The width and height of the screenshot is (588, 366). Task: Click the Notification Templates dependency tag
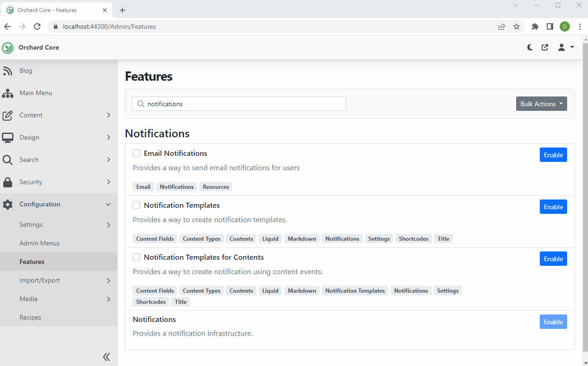point(355,290)
